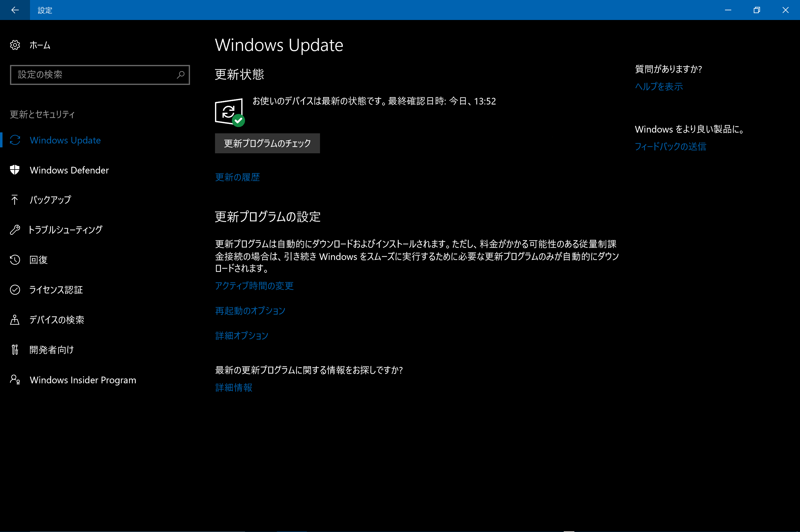Screen dimensions: 800x532
Task: Open 更新の履歴 link
Action: point(237,177)
